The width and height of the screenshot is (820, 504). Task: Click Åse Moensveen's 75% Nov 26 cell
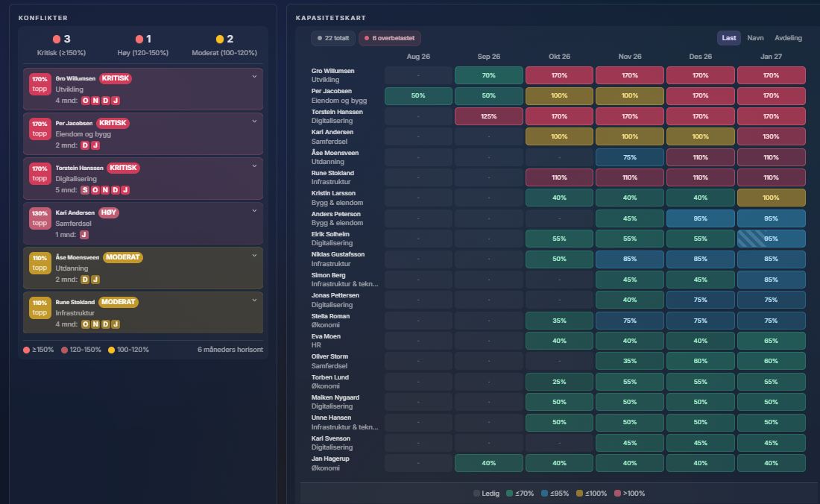pyautogui.click(x=630, y=157)
